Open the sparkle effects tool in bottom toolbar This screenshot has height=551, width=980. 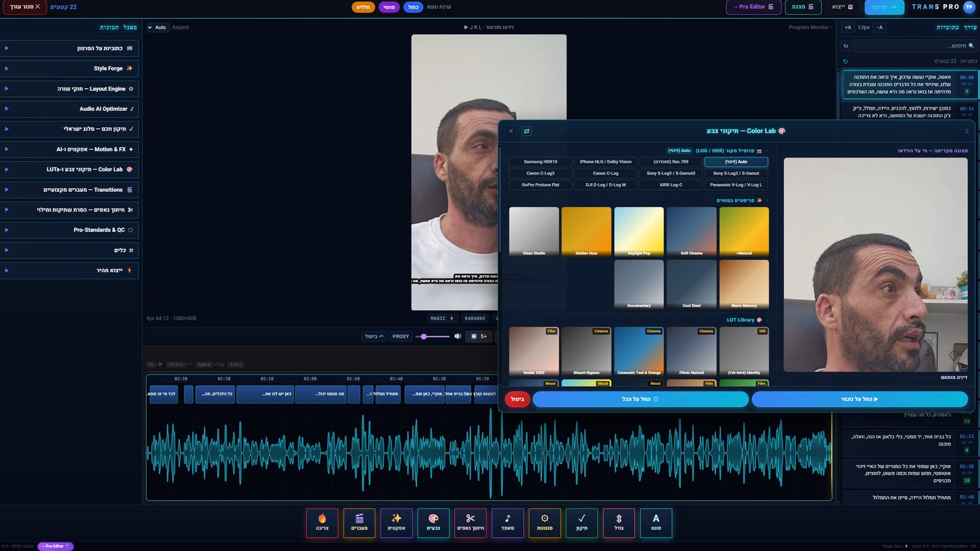point(396,523)
